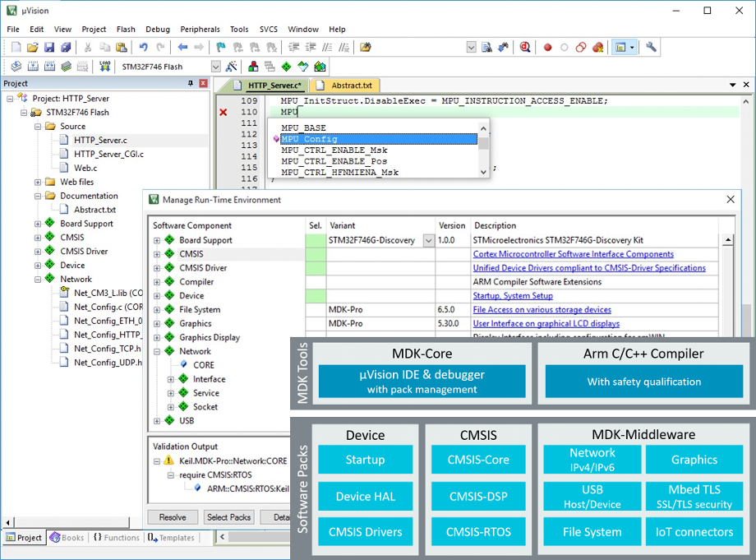Click the Download to Flash (LOAD) icon

(104, 67)
